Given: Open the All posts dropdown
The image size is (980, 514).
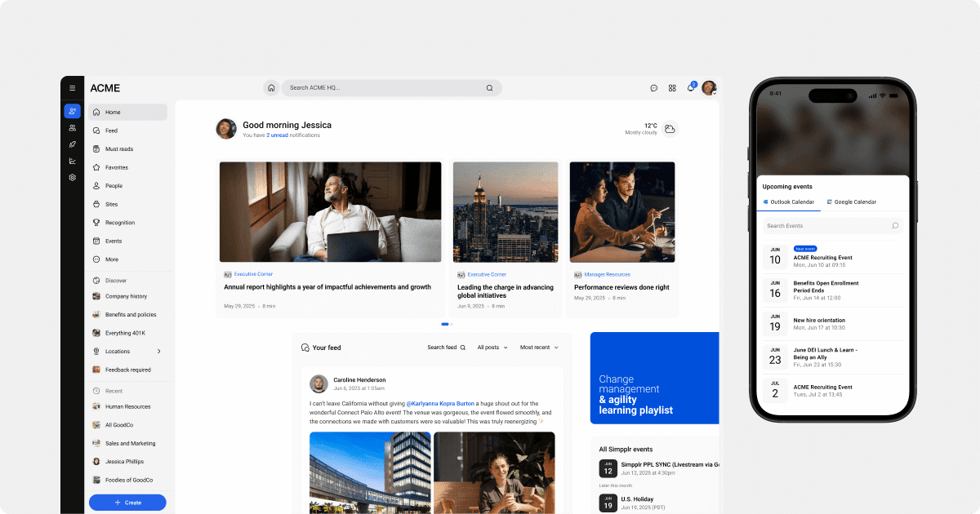Looking at the screenshot, I should [x=492, y=348].
